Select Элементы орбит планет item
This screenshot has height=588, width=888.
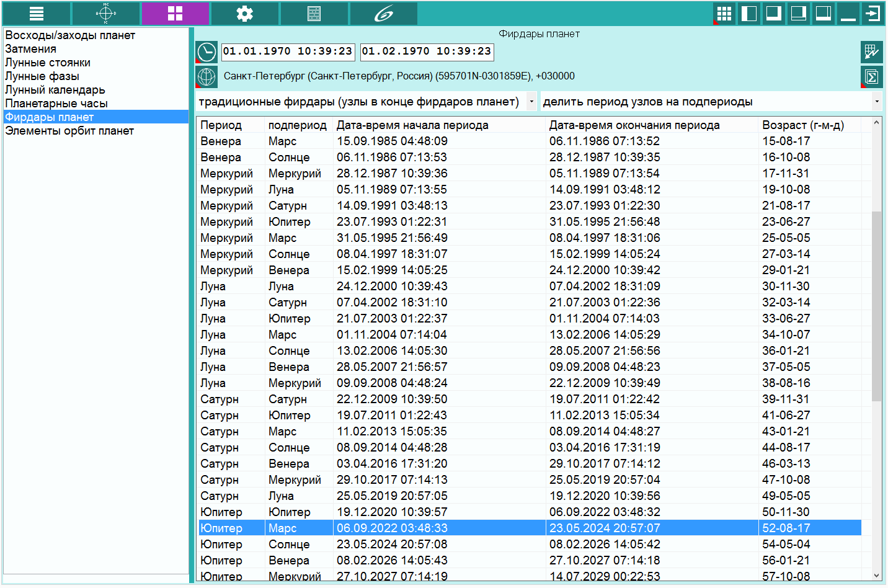pyautogui.click(x=69, y=131)
